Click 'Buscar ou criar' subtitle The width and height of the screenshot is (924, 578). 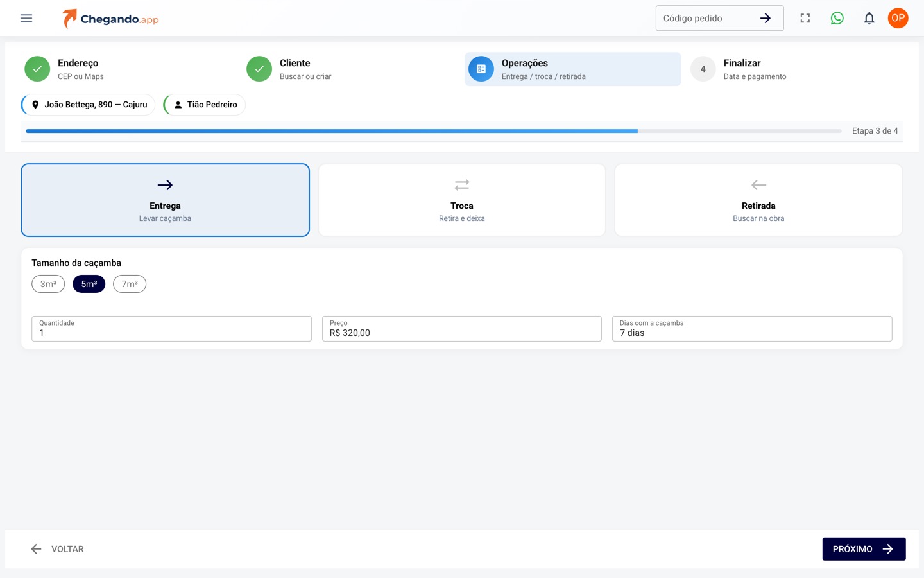(x=305, y=76)
